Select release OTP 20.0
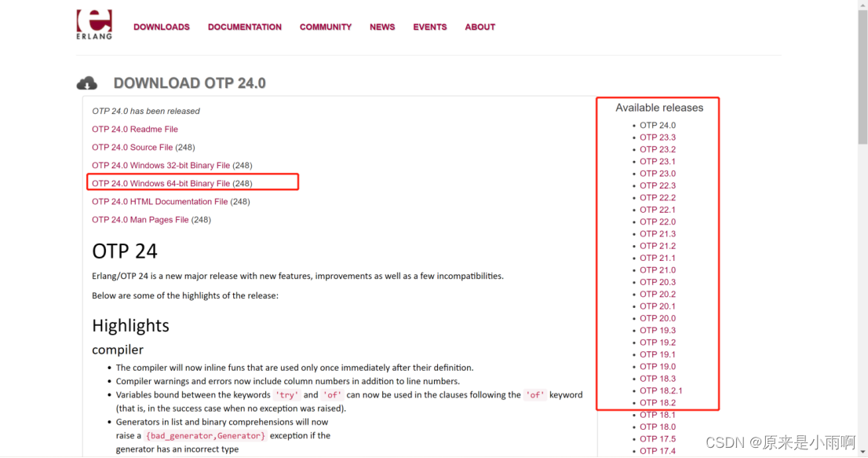Viewport: 868px width, 458px height. (x=658, y=318)
